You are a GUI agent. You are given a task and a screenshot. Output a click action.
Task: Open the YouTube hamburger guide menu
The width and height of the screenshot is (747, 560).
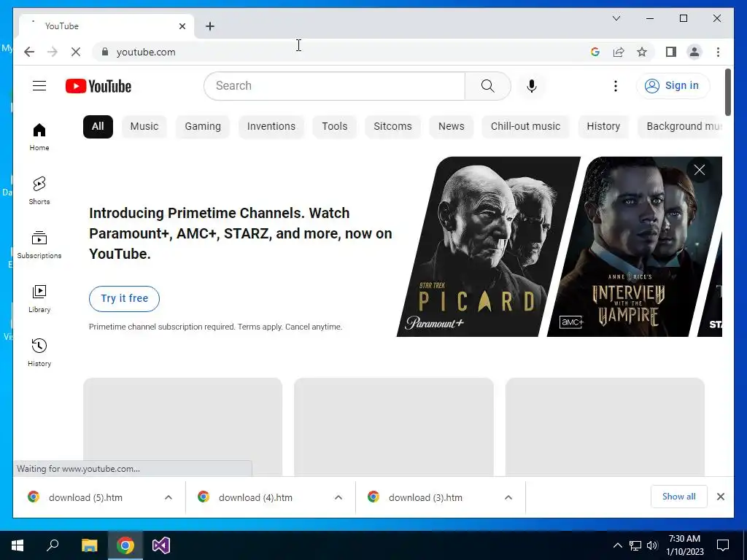pyautogui.click(x=39, y=86)
